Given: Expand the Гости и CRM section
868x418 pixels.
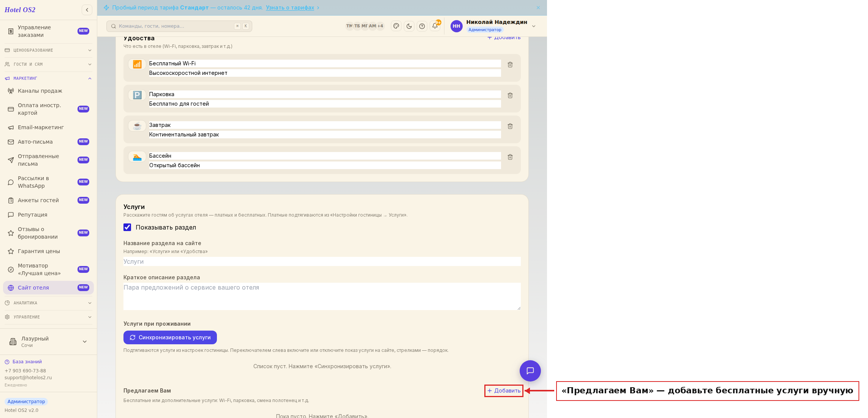Looking at the screenshot, I should (x=48, y=64).
